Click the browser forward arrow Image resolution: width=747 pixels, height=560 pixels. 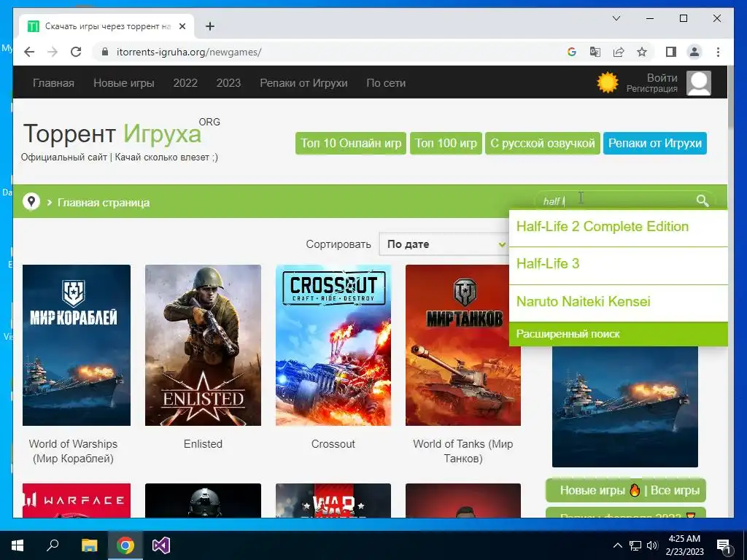[53, 52]
